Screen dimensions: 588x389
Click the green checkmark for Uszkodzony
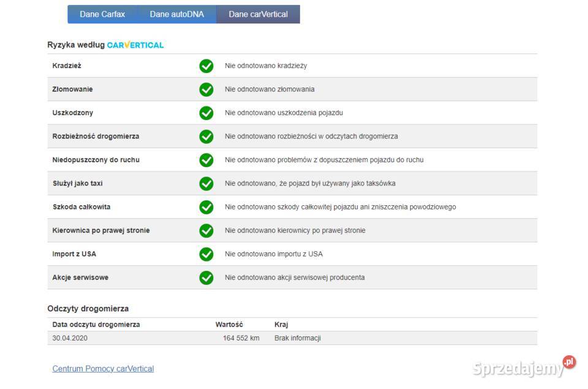tap(206, 113)
